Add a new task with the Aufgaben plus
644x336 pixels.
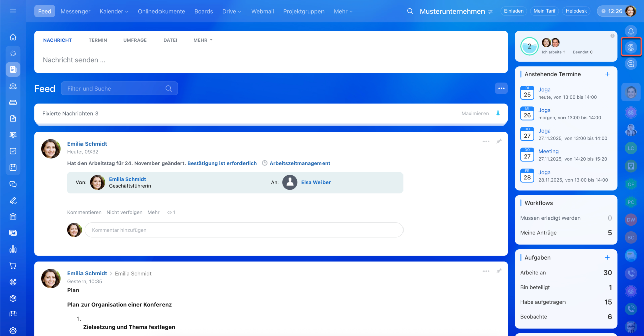click(x=607, y=258)
